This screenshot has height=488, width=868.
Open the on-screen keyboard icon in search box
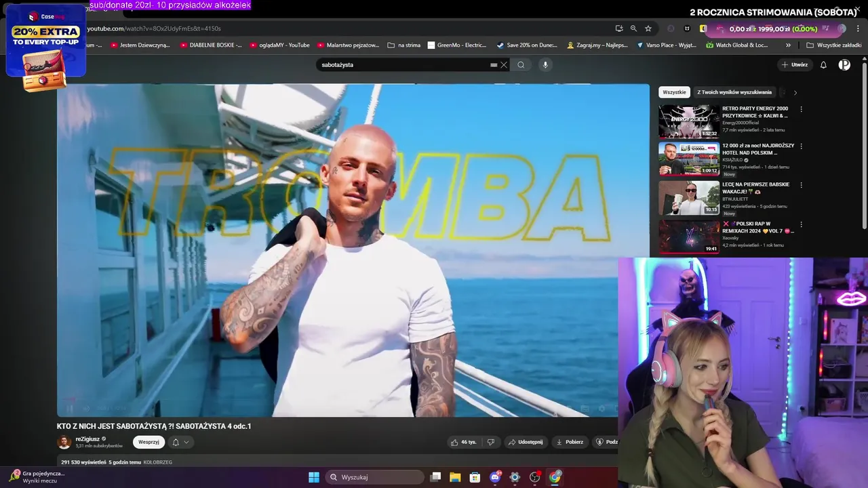point(494,65)
